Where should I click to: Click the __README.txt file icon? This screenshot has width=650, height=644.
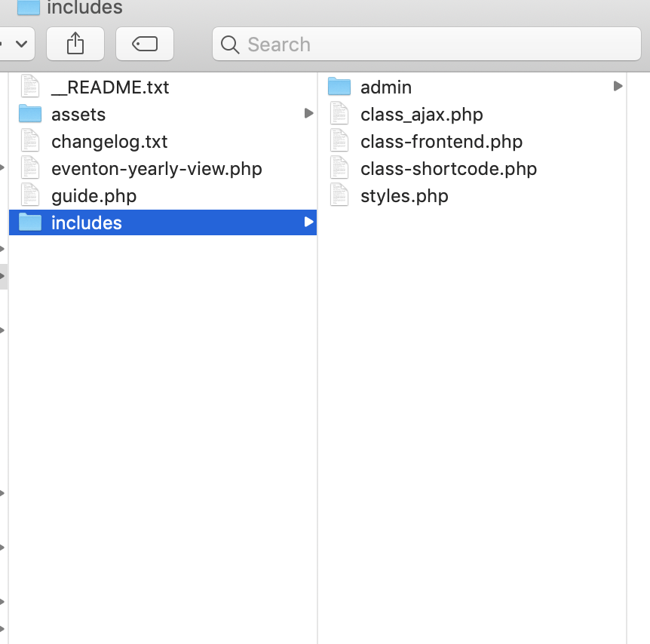pos(30,87)
